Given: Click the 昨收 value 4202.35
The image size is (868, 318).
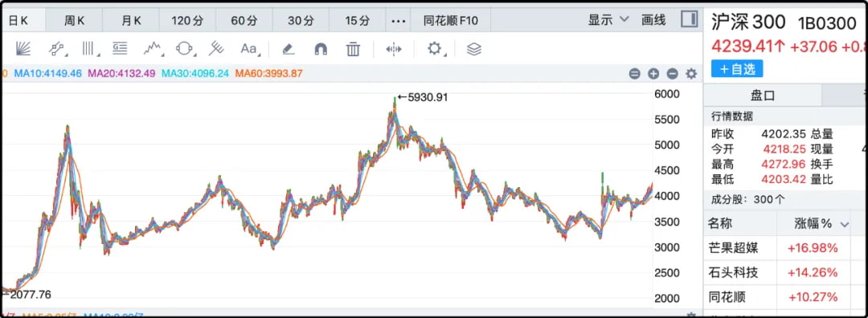Looking at the screenshot, I should point(784,133).
